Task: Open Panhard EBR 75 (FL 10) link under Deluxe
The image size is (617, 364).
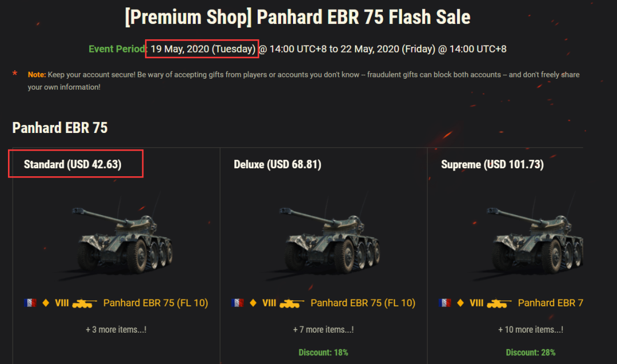Action: (363, 303)
